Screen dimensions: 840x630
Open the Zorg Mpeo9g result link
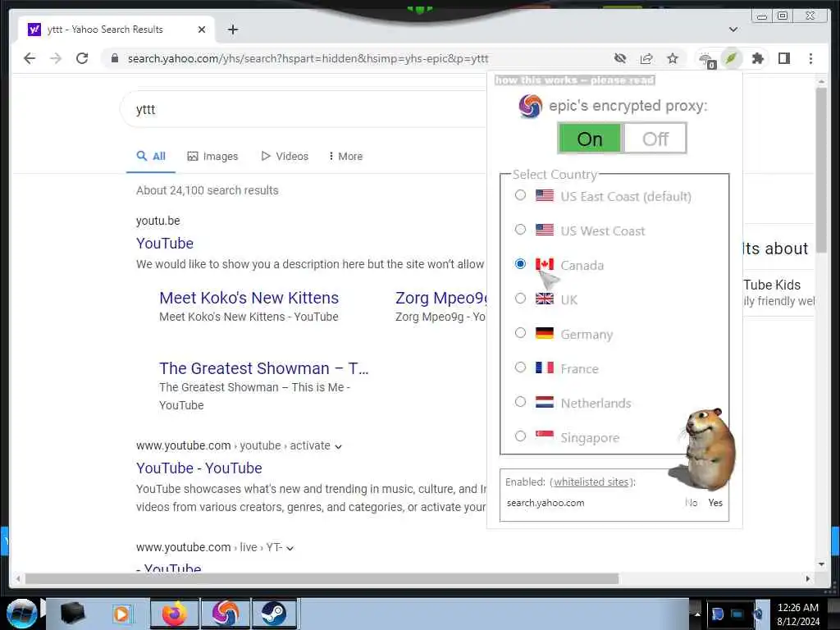point(441,298)
